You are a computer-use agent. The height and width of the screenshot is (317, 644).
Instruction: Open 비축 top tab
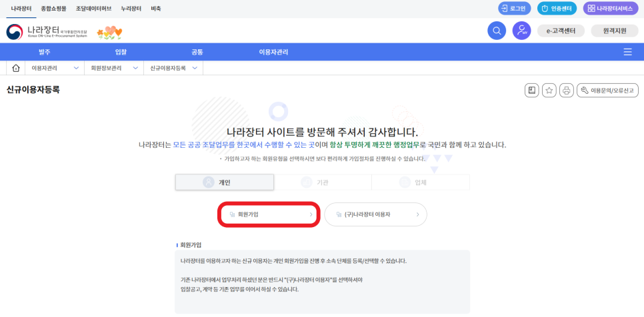click(156, 9)
